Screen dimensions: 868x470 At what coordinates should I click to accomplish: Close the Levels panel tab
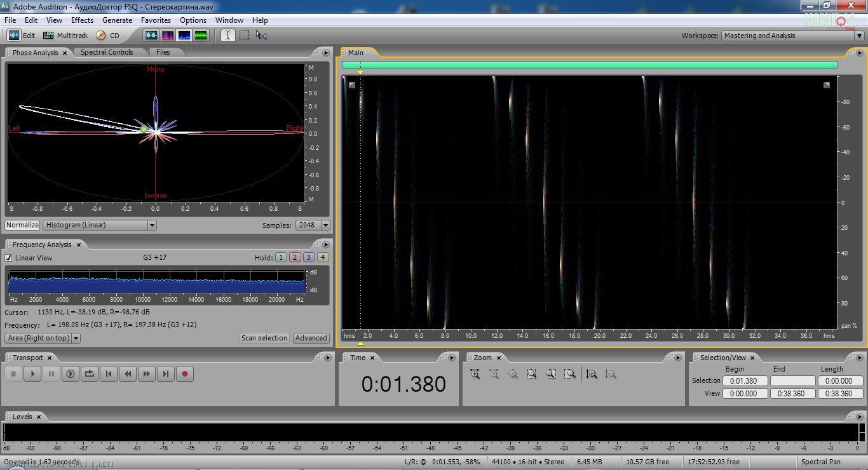(38, 417)
